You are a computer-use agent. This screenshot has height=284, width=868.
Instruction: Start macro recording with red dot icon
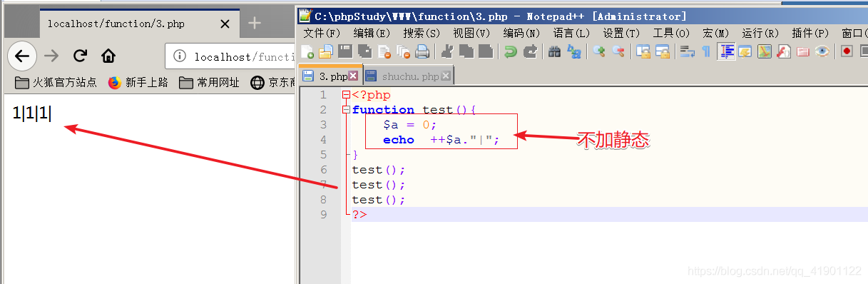point(847,51)
